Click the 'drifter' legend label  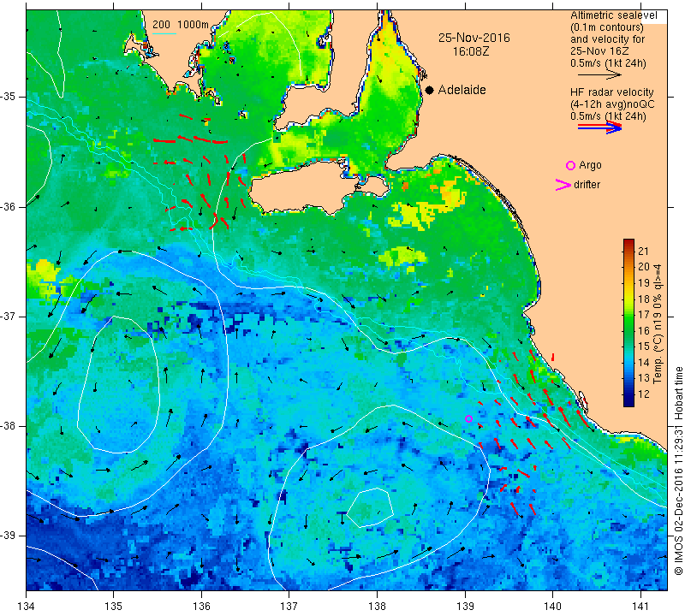pos(587,185)
